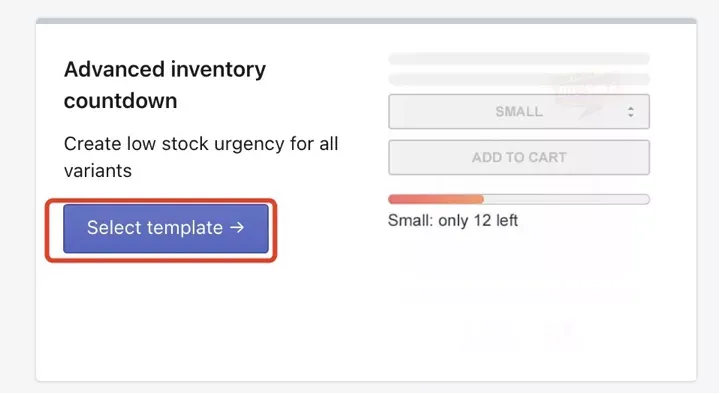This screenshot has width=720, height=394.
Task: Click the second grey placeholder bar in preview
Action: pyautogui.click(x=519, y=79)
